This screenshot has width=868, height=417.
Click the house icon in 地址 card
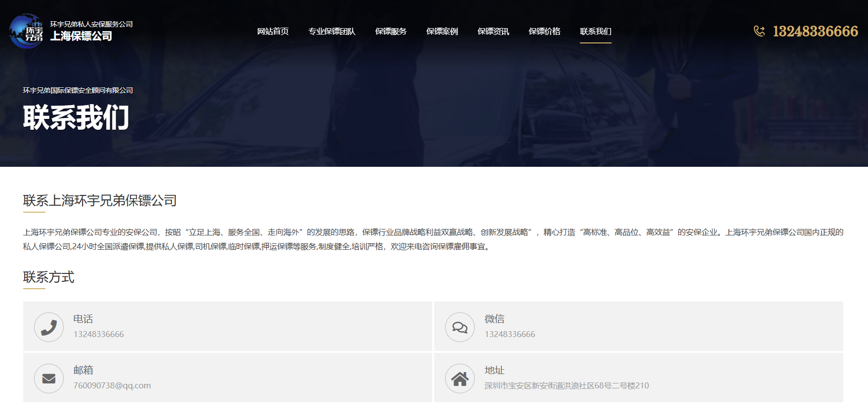[x=460, y=379]
